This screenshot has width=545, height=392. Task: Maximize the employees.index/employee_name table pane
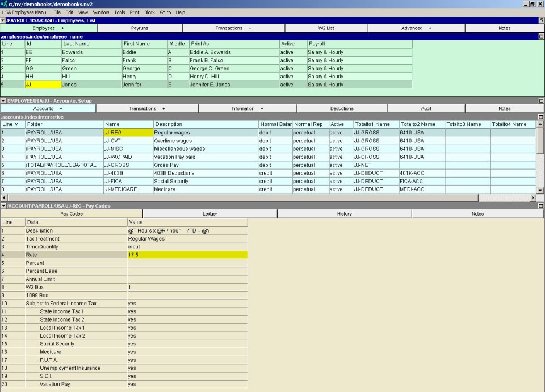(x=541, y=36)
